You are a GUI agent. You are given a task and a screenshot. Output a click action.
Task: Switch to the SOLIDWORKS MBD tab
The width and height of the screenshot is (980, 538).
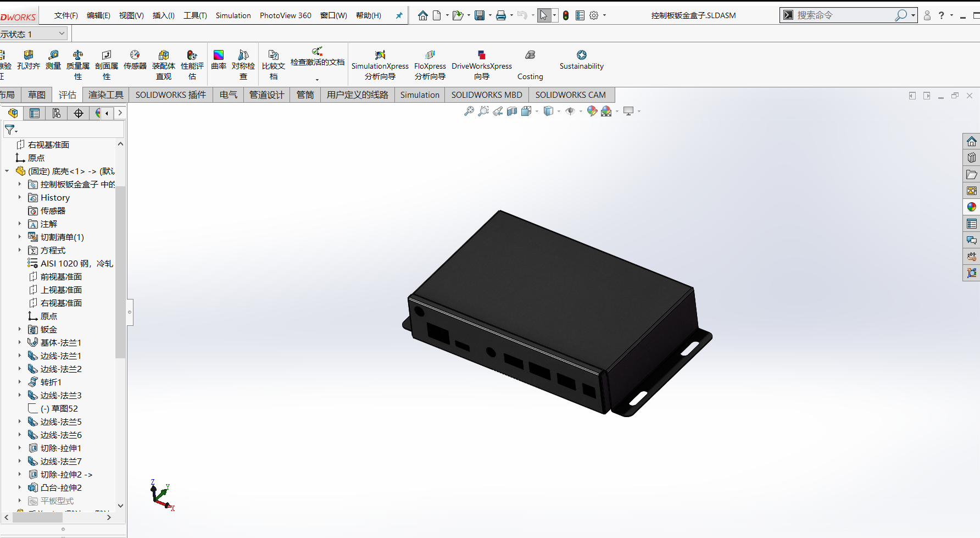pos(487,95)
